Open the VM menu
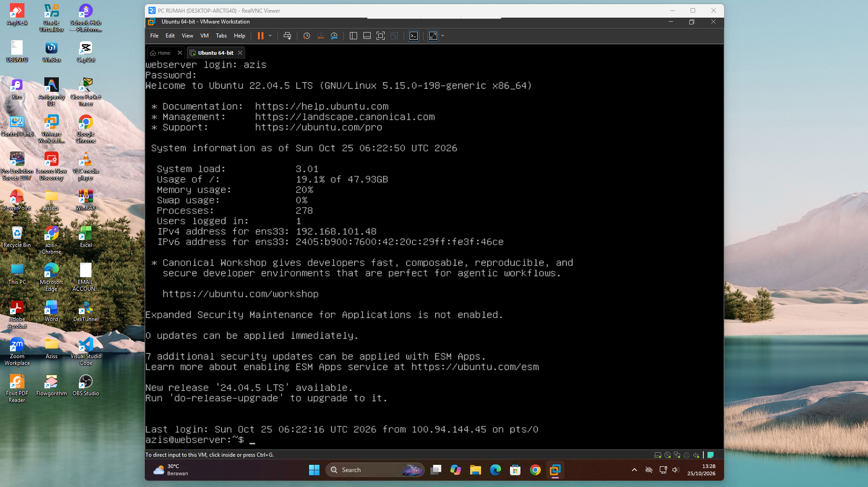 (x=205, y=36)
